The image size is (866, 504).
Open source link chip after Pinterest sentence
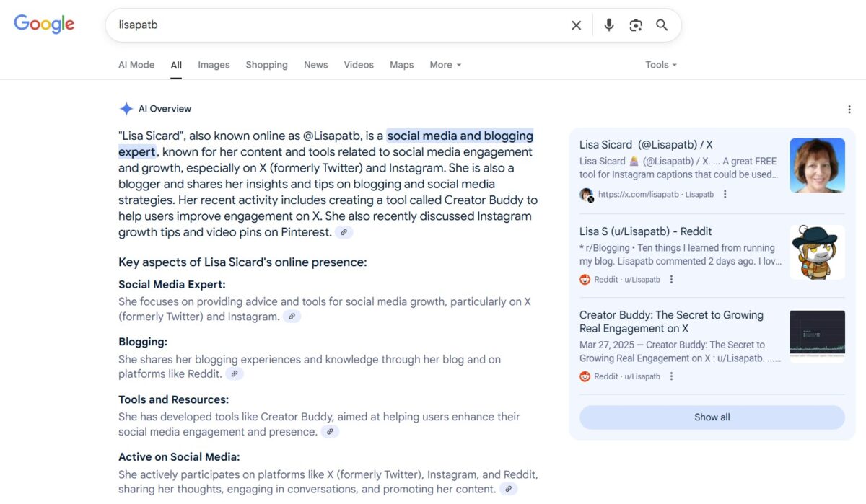344,232
